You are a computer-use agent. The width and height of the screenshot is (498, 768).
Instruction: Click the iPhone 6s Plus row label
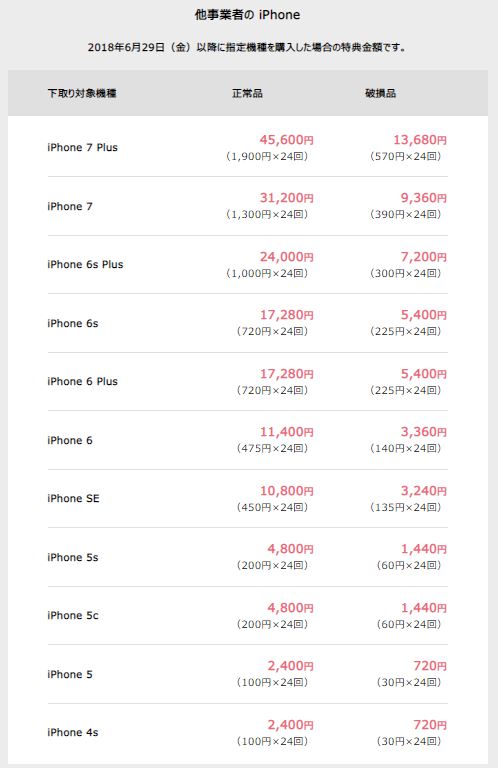85,264
